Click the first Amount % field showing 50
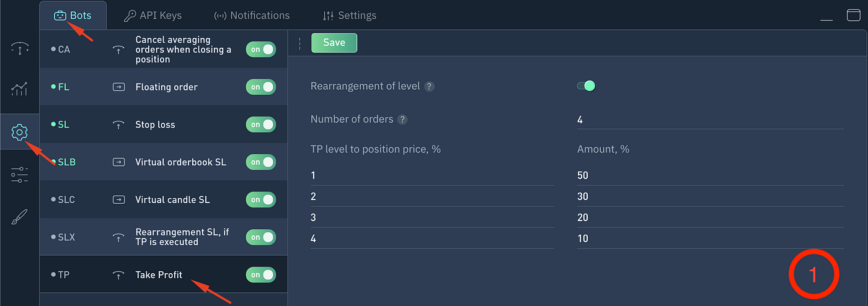Image resolution: width=868 pixels, height=306 pixels. (x=710, y=176)
